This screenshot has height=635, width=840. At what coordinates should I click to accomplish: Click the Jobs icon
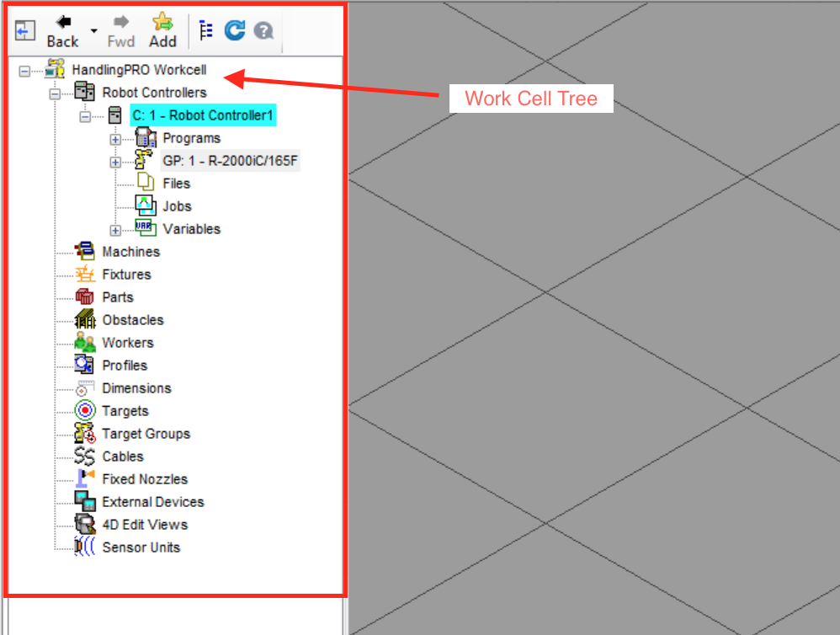pyautogui.click(x=146, y=205)
